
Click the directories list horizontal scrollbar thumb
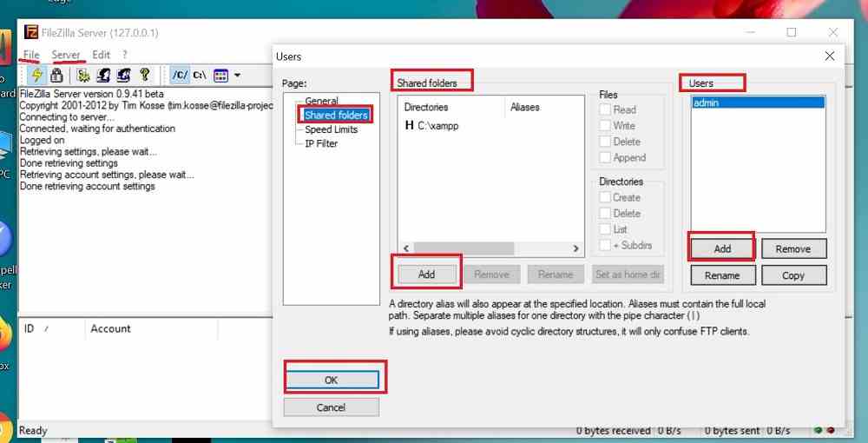pos(464,248)
